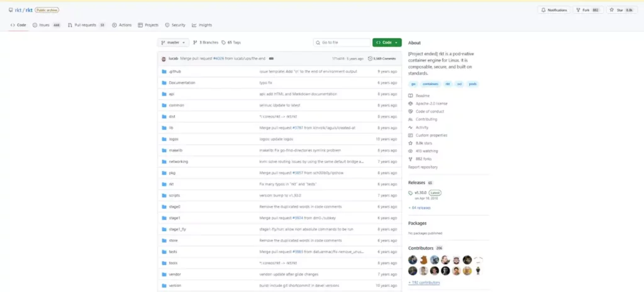The height and width of the screenshot is (292, 644).
Task: Open the scripts folder icon
Action: tap(164, 195)
